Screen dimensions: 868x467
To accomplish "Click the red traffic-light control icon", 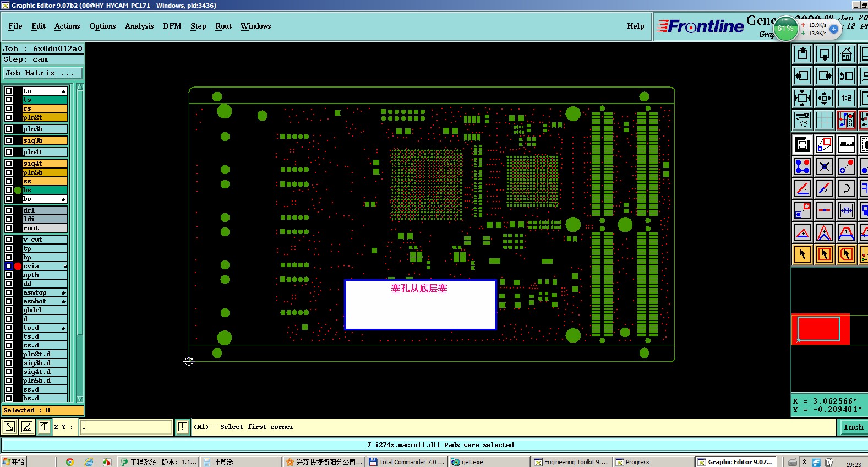I will 847,120.
